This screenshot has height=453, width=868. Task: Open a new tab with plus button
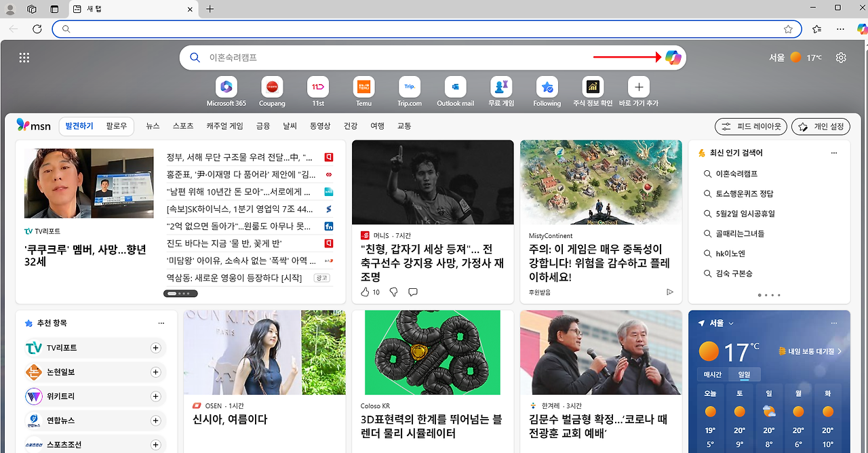tap(210, 9)
